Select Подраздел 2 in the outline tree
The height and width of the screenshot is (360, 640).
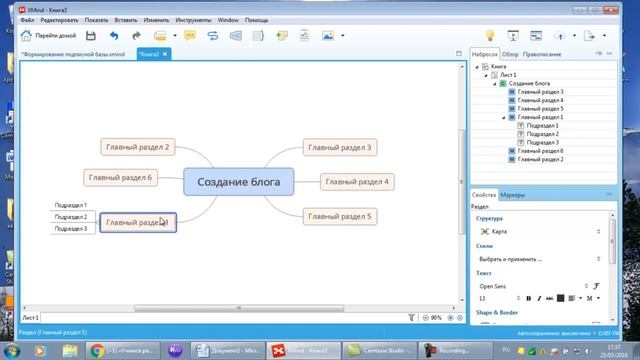click(542, 134)
